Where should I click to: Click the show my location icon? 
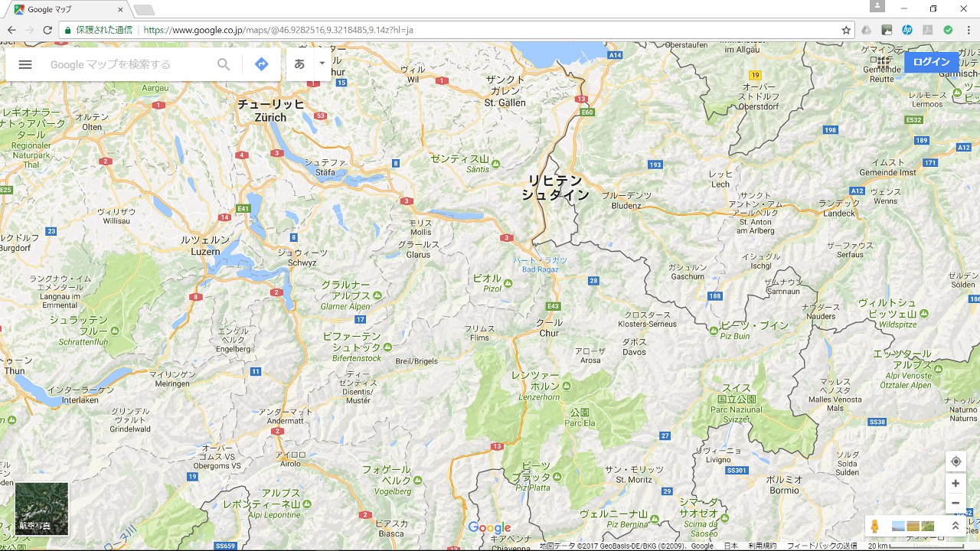click(x=955, y=461)
